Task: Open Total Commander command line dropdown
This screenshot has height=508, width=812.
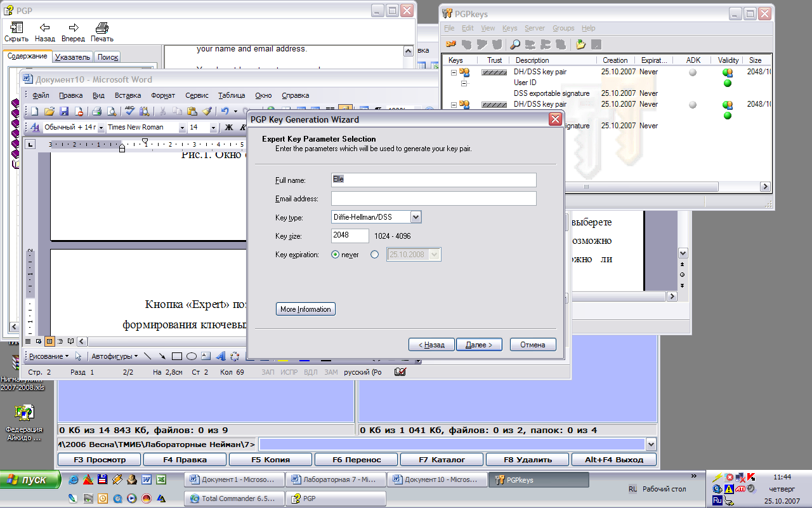Action: 651,444
